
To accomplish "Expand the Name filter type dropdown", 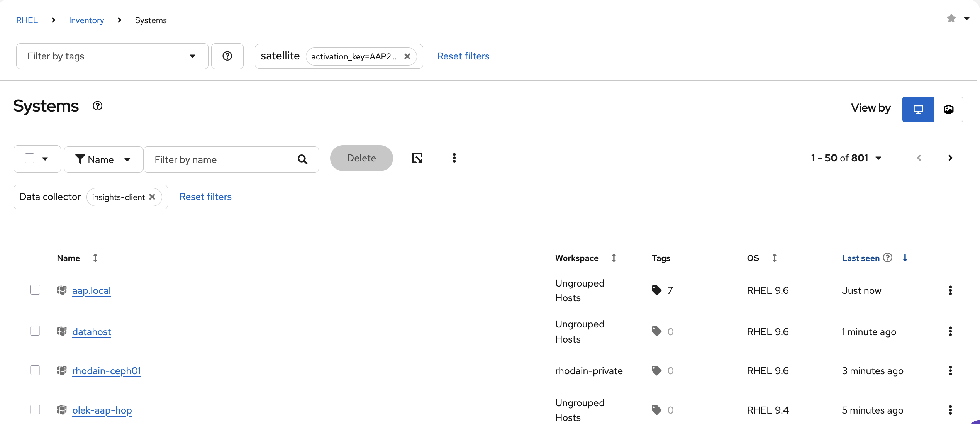I will [103, 159].
